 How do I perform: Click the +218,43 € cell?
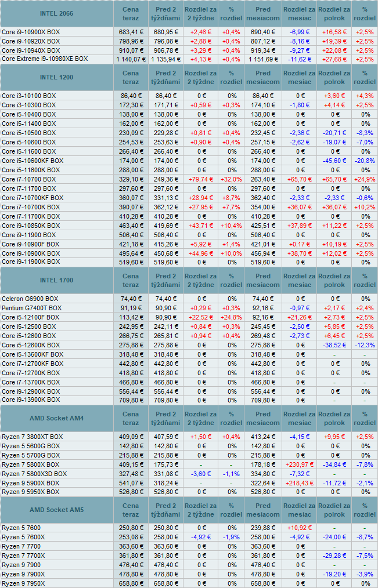pyautogui.click(x=299, y=483)
